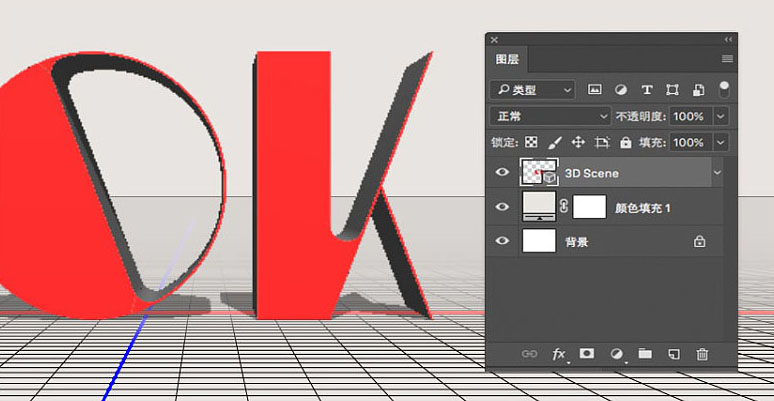
Task: Open the fill slider dropdown arrow
Action: pos(720,143)
